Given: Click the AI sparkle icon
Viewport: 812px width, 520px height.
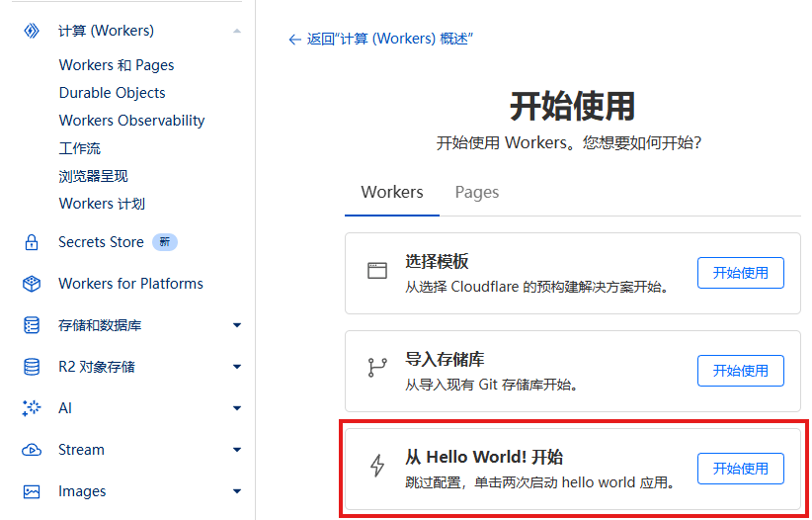Looking at the screenshot, I should (32, 408).
